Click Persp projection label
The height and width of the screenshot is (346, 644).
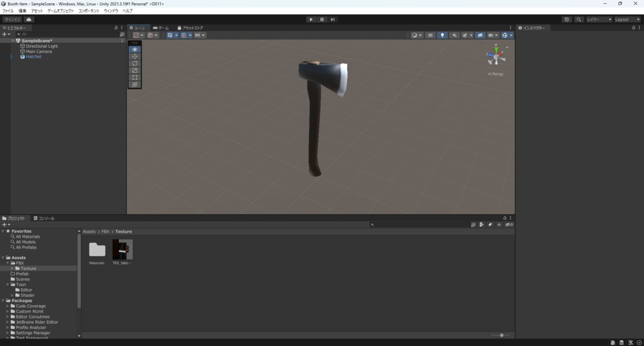pyautogui.click(x=496, y=74)
